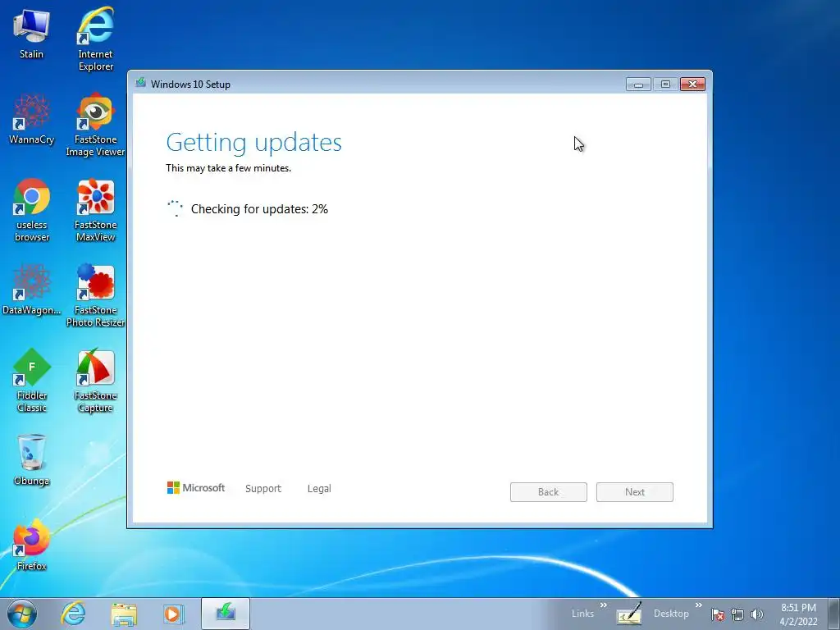Click 'This may take a few minutes.' text

229,168
